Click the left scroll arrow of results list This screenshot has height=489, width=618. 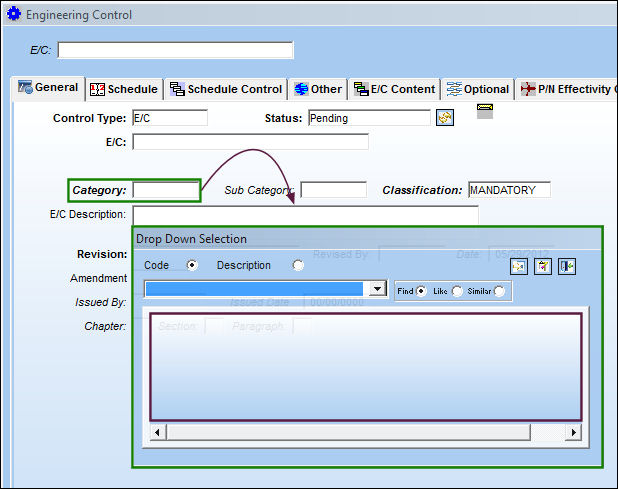pos(158,433)
